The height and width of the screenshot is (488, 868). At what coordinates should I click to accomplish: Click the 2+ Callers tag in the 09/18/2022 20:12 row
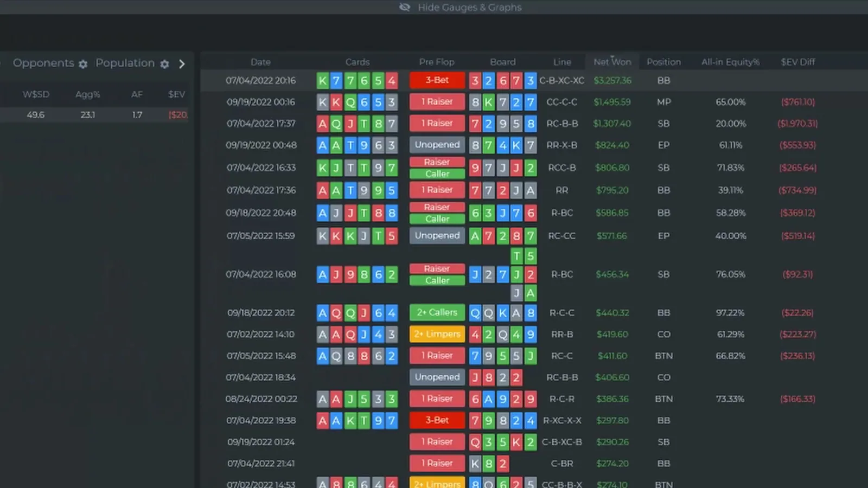[x=437, y=313]
